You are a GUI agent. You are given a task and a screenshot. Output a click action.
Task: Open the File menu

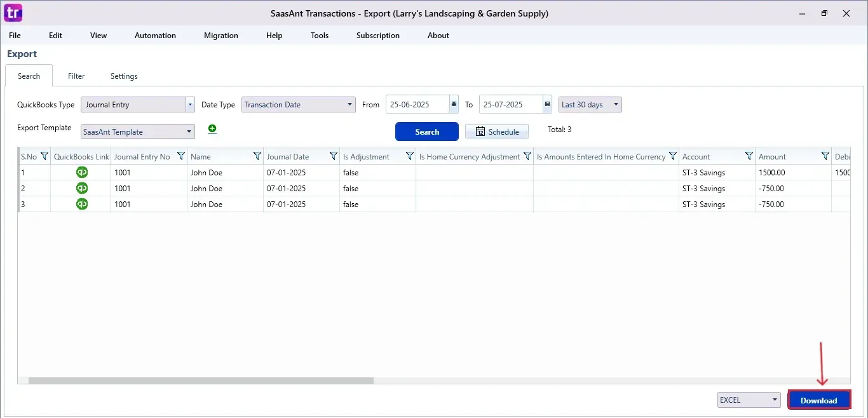(15, 36)
